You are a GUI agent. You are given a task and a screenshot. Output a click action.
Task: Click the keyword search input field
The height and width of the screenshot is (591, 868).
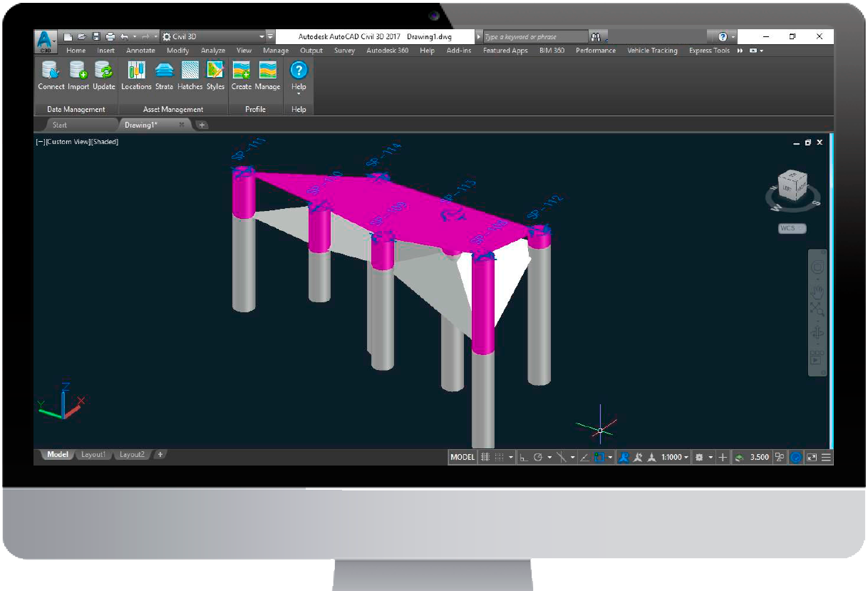[x=534, y=36]
